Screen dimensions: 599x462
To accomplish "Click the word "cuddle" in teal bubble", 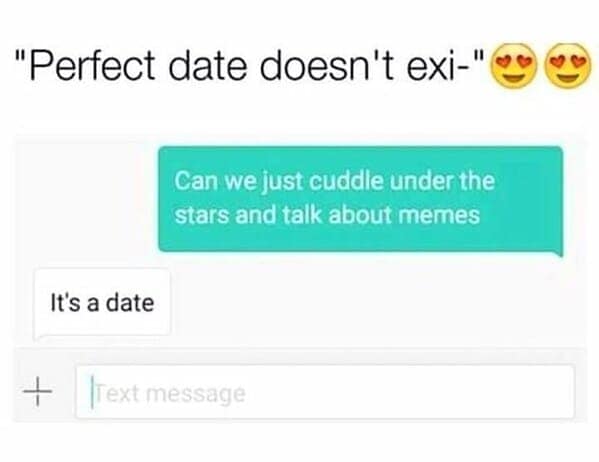I will [x=346, y=181].
